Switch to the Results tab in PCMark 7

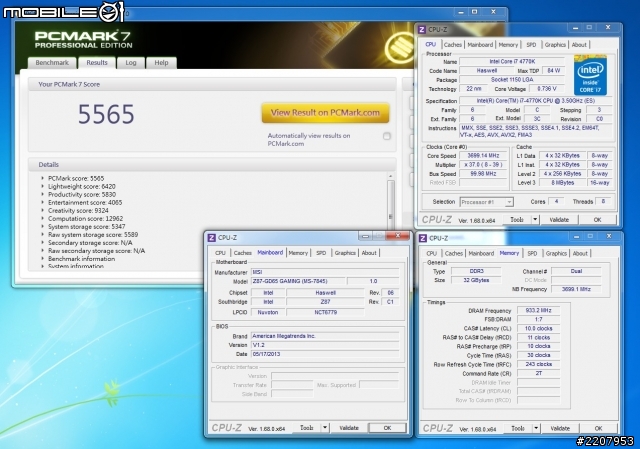coord(97,63)
